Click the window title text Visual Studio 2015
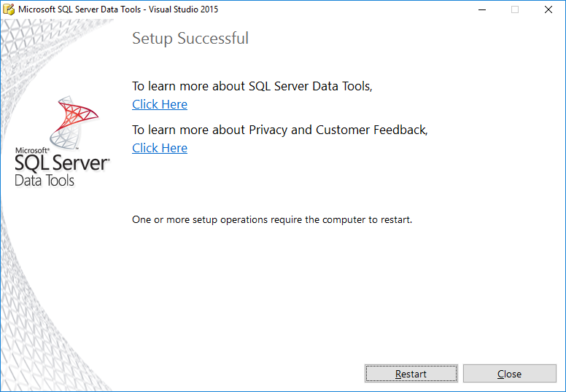The height and width of the screenshot is (392, 566). (x=183, y=9)
